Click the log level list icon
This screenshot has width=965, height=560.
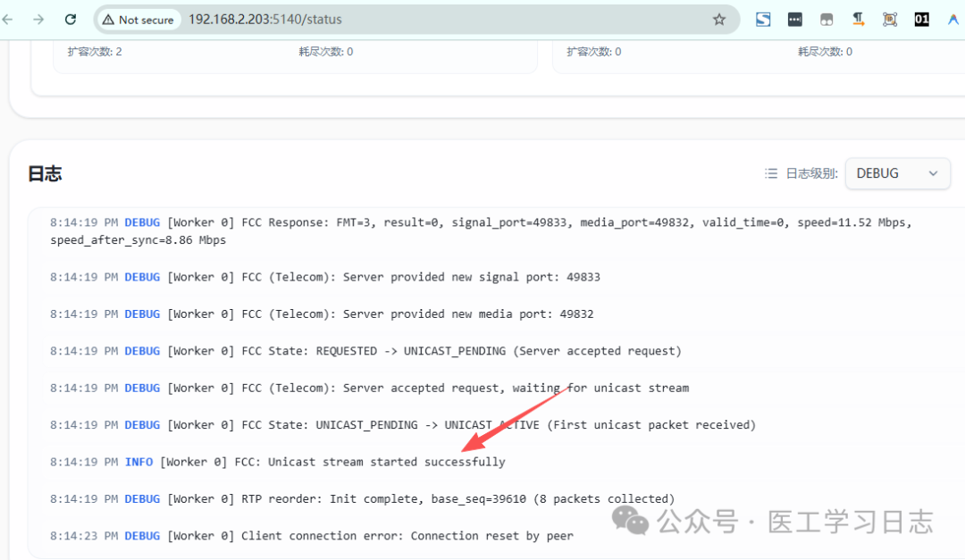point(771,173)
